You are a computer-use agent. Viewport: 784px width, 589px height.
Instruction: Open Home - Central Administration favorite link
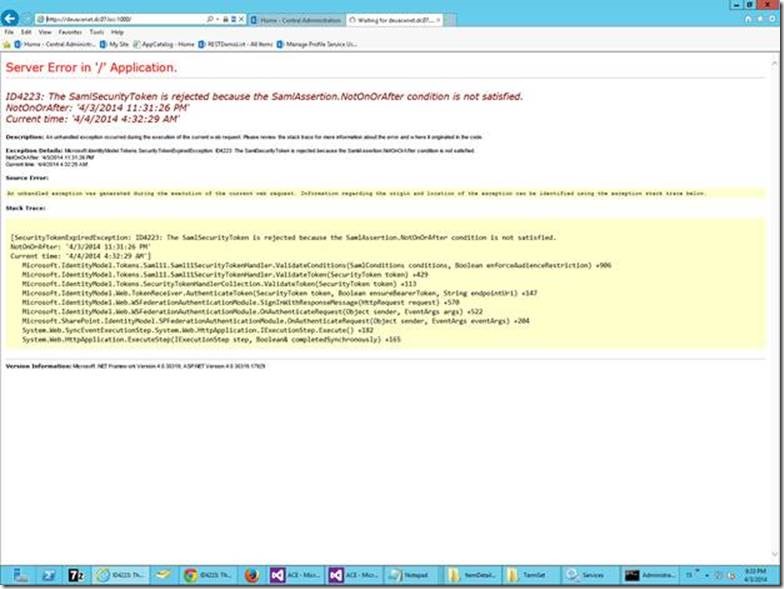pos(54,44)
